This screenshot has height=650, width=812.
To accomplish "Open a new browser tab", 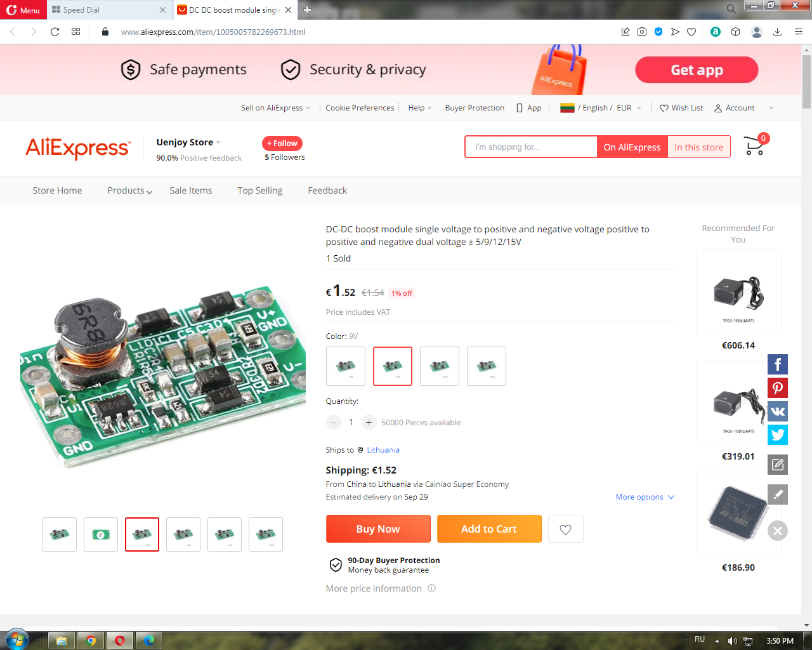I will [308, 10].
